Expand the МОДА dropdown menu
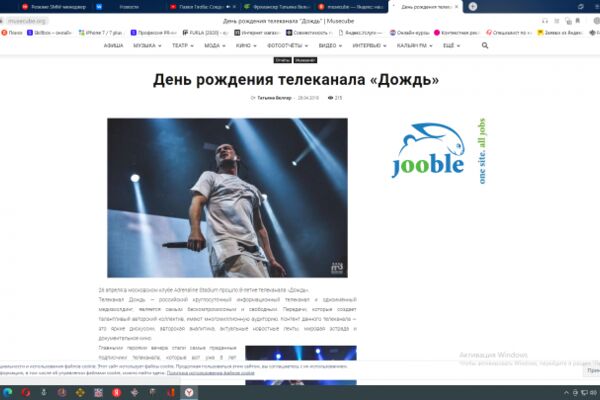600x400 pixels. (215, 46)
